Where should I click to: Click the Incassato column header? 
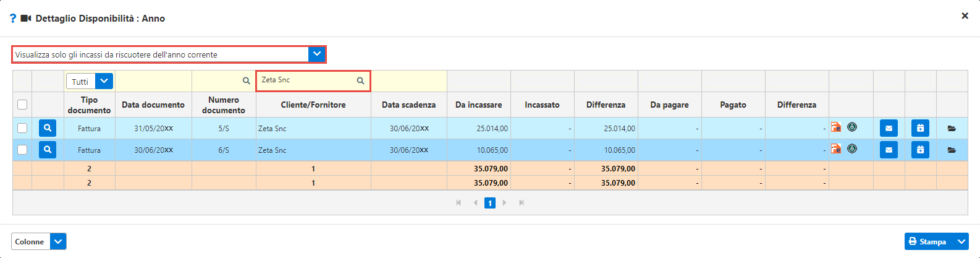click(x=542, y=105)
